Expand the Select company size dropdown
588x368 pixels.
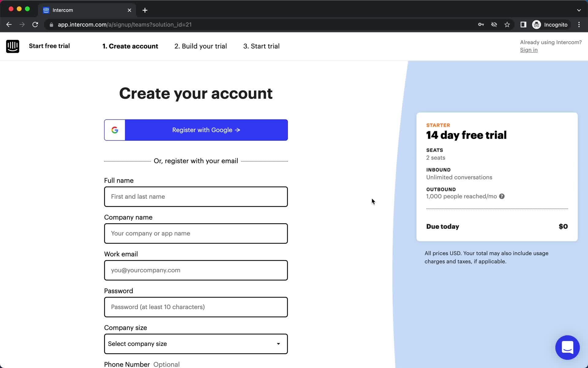196,344
